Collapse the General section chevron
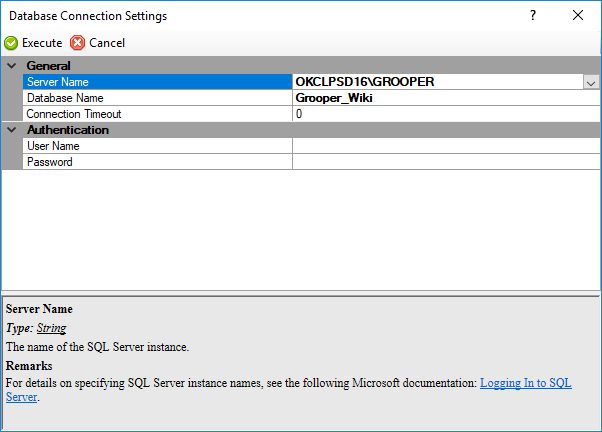This screenshot has width=602, height=432. (11, 65)
